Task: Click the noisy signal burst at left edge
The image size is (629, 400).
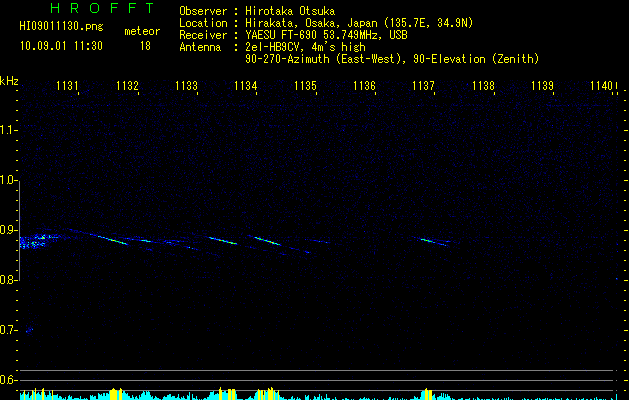Action: point(36,241)
